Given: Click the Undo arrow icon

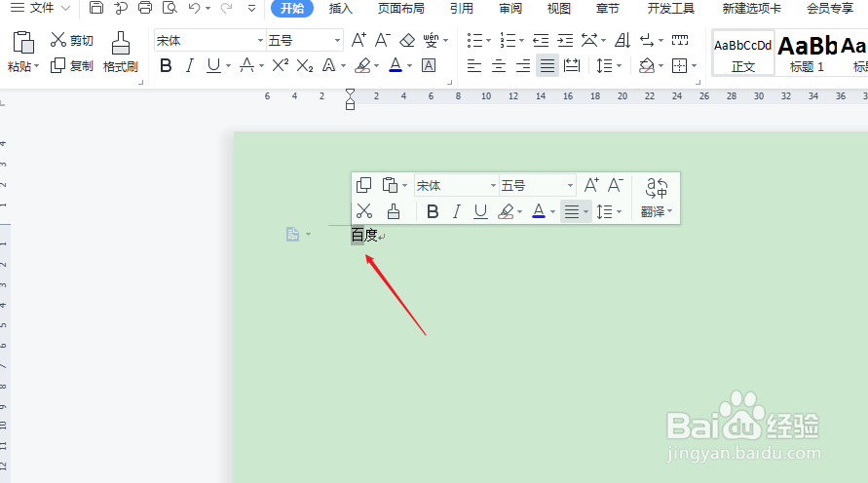Looking at the screenshot, I should [x=194, y=8].
